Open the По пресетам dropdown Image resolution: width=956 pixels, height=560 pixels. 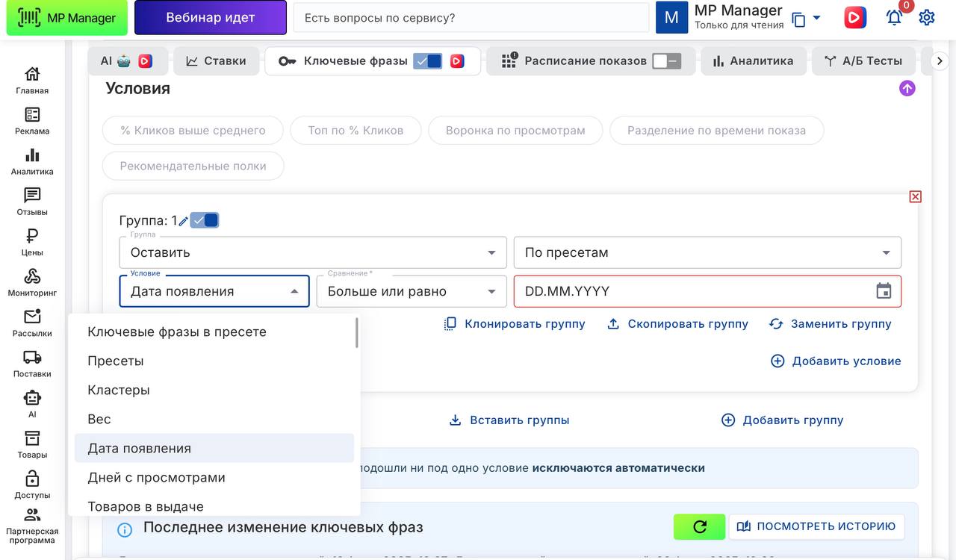[x=707, y=252]
